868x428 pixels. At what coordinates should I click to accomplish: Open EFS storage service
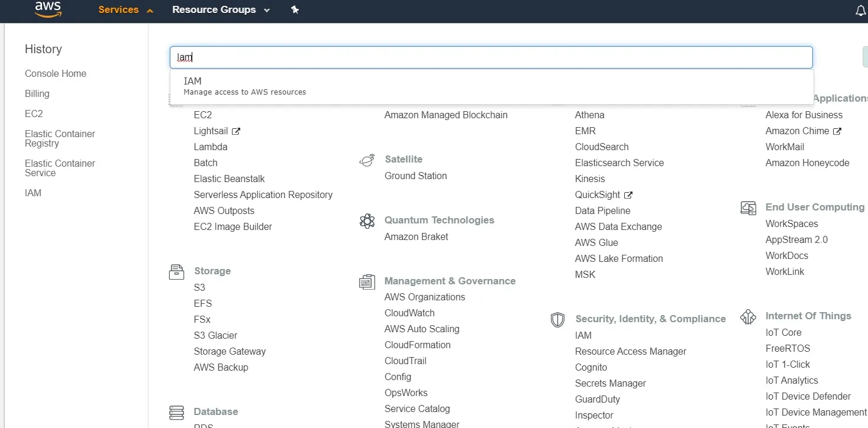[203, 303]
